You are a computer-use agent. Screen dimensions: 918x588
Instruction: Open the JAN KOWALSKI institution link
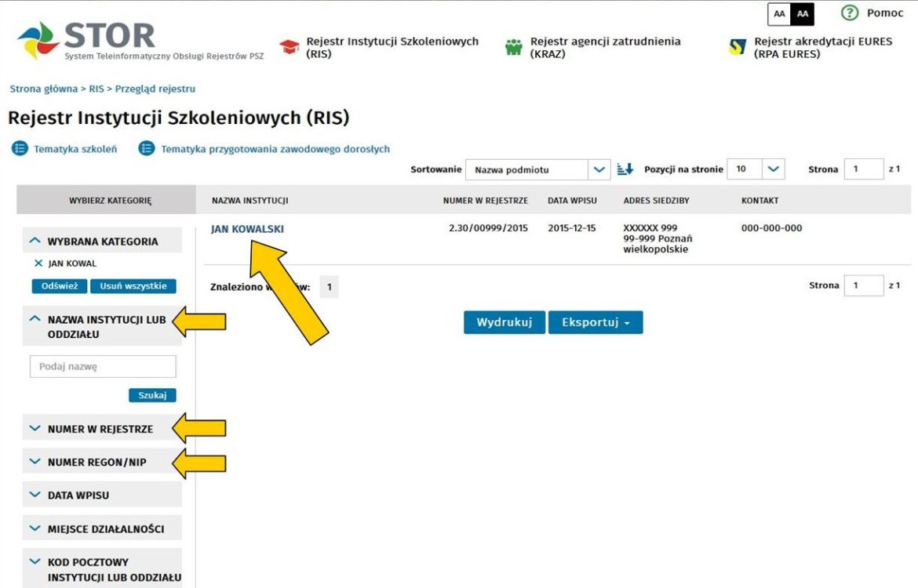pyautogui.click(x=247, y=229)
